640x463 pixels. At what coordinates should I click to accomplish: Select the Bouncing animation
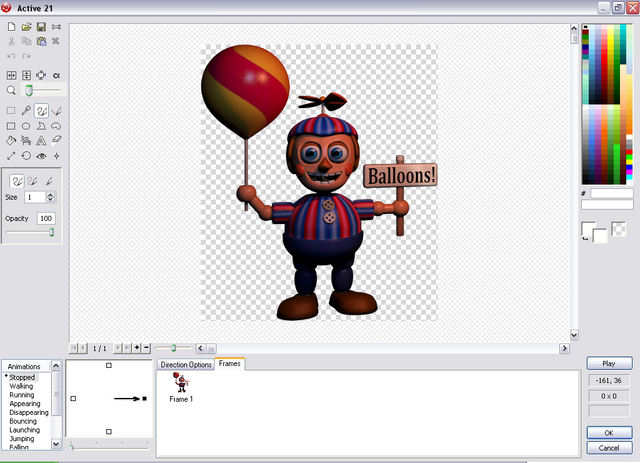23,421
